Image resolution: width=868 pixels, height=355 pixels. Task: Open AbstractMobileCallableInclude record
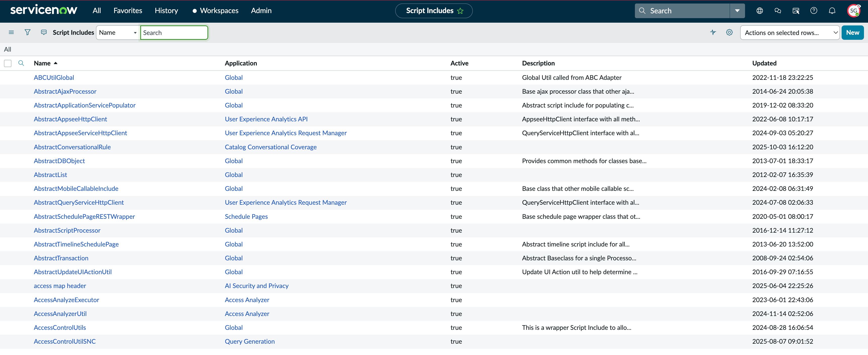pyautogui.click(x=76, y=189)
